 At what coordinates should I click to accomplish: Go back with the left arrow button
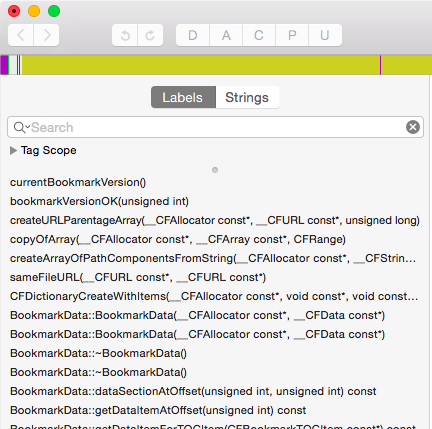[21, 35]
